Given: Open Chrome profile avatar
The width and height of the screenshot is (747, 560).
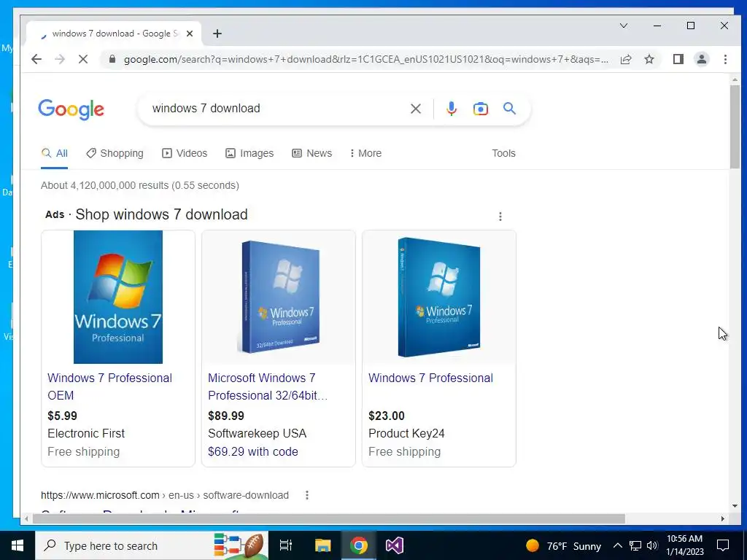Looking at the screenshot, I should point(702,59).
